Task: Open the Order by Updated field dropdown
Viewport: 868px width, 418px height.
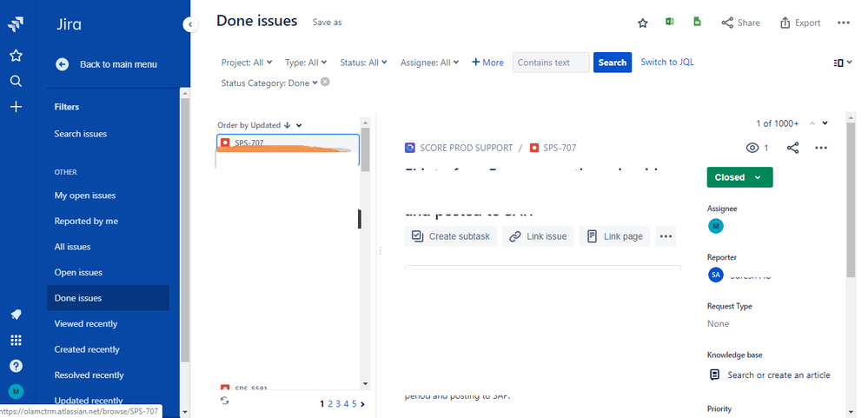Action: pos(299,126)
